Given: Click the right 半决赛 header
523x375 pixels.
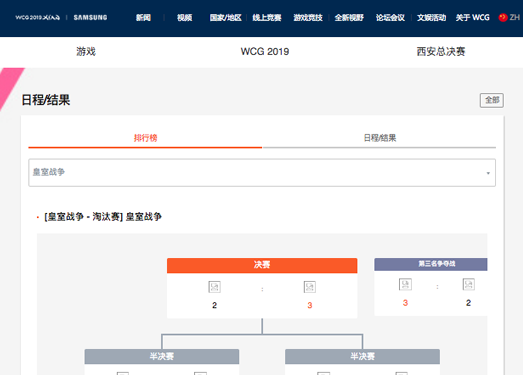Looking at the screenshot, I should click(x=363, y=356).
